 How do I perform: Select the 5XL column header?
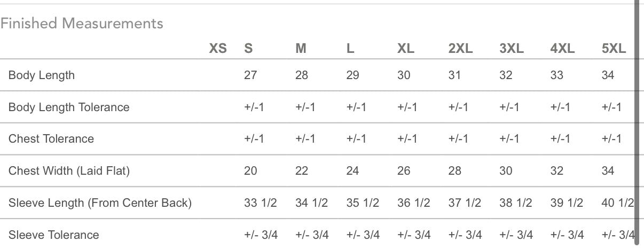[x=614, y=49]
